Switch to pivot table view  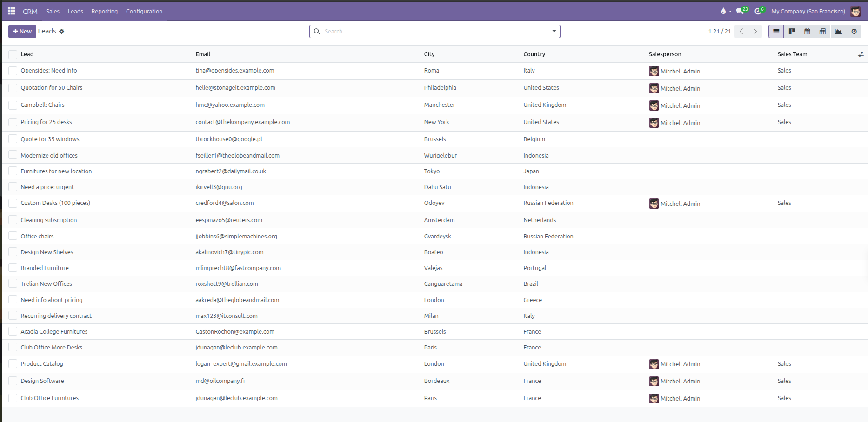coord(822,32)
